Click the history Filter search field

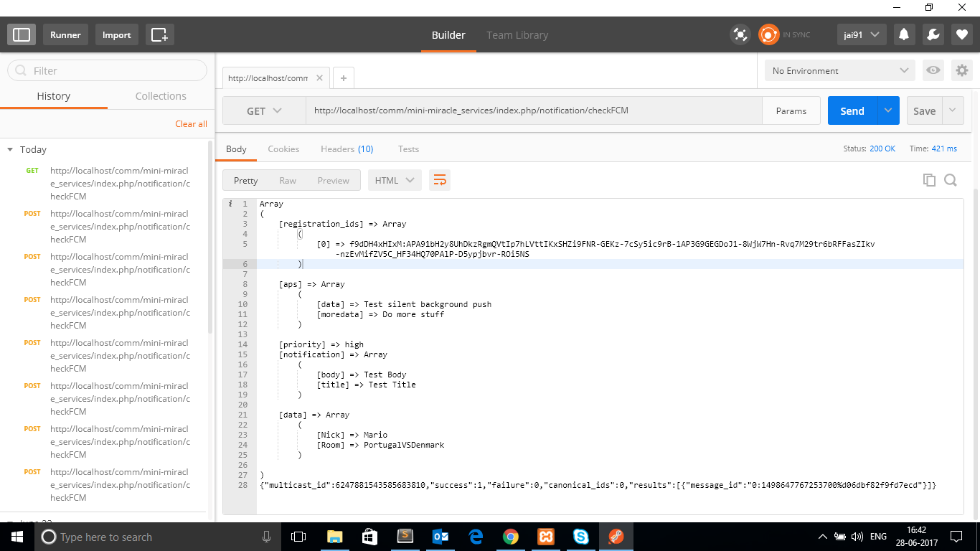(106, 71)
